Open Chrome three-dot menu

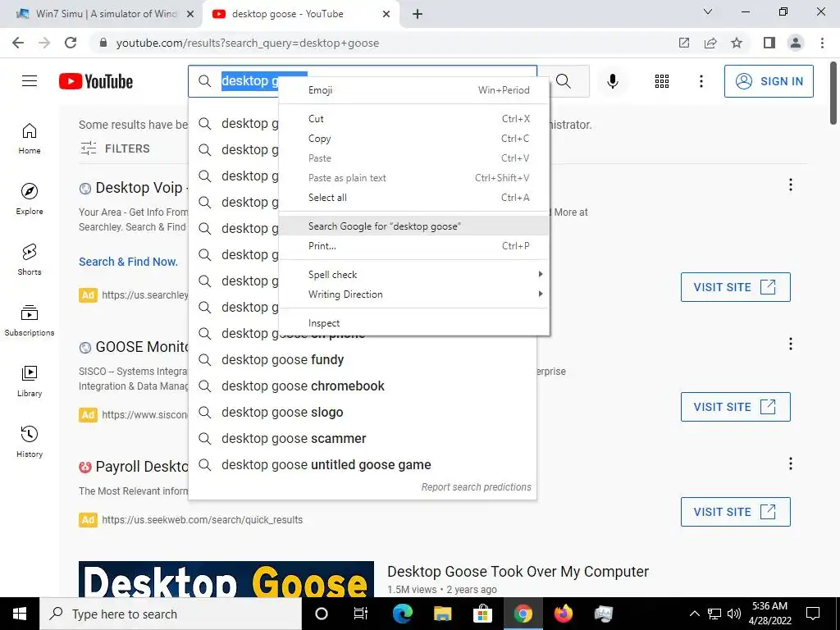coord(822,43)
